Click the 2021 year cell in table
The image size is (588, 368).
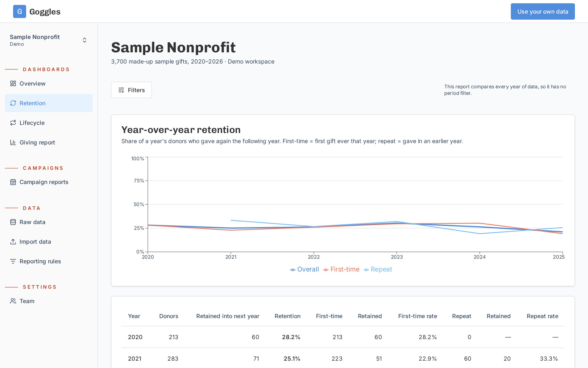[x=134, y=358]
